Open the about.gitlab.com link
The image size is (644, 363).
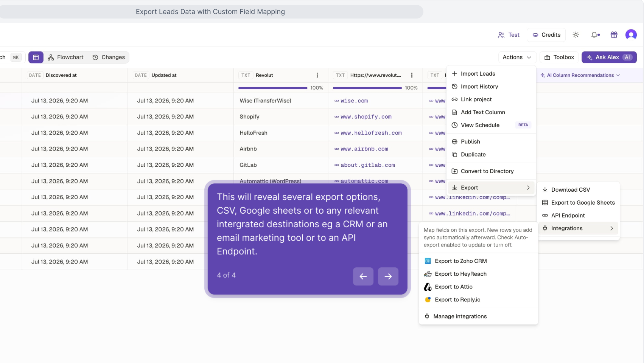(x=368, y=165)
